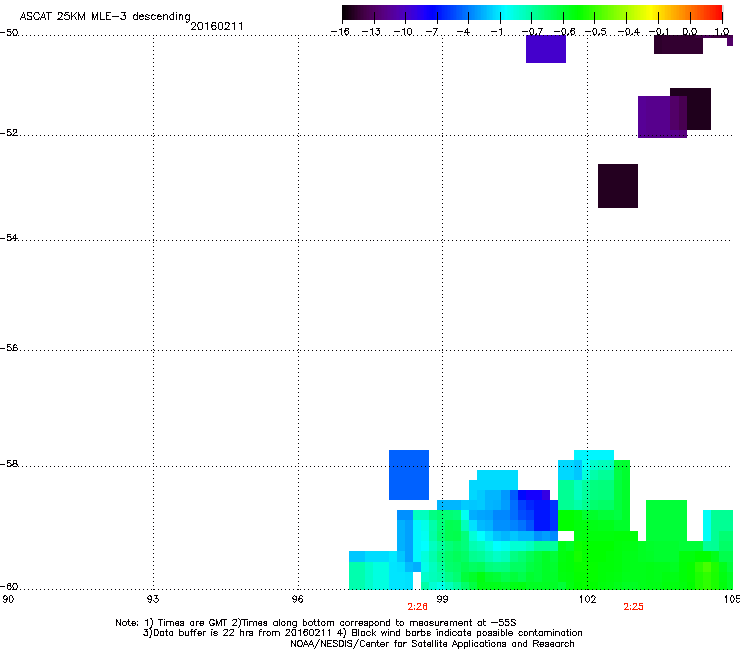Click the dark purple start of the color bar

352,12
